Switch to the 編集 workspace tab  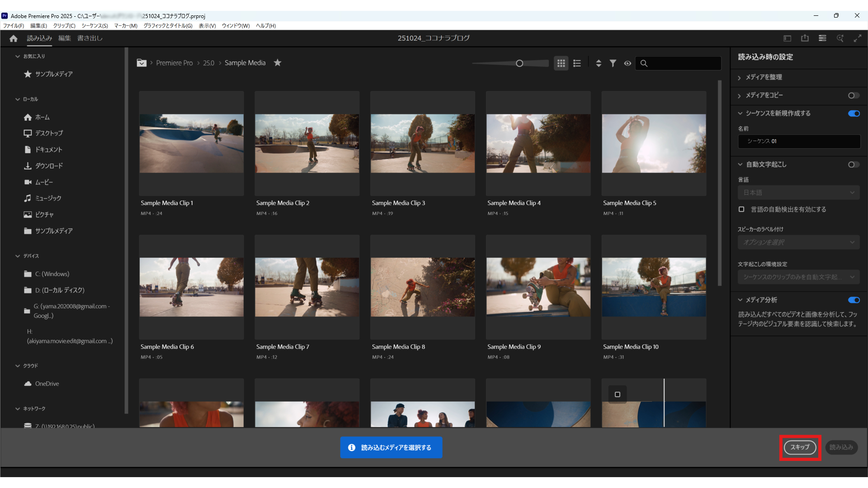click(65, 38)
